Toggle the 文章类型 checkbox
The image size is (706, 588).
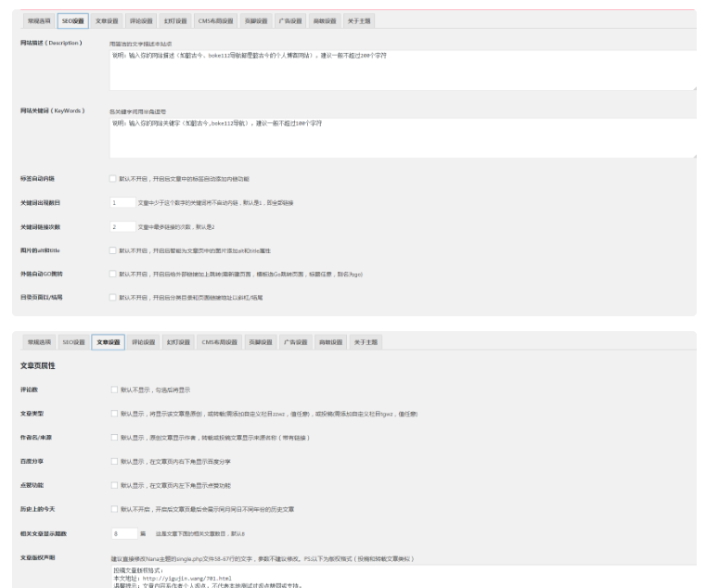point(113,414)
